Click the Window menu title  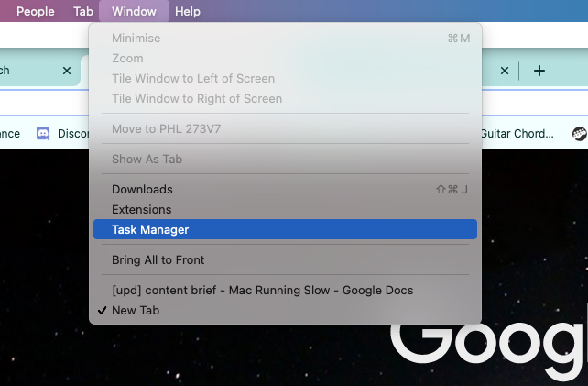[134, 11]
